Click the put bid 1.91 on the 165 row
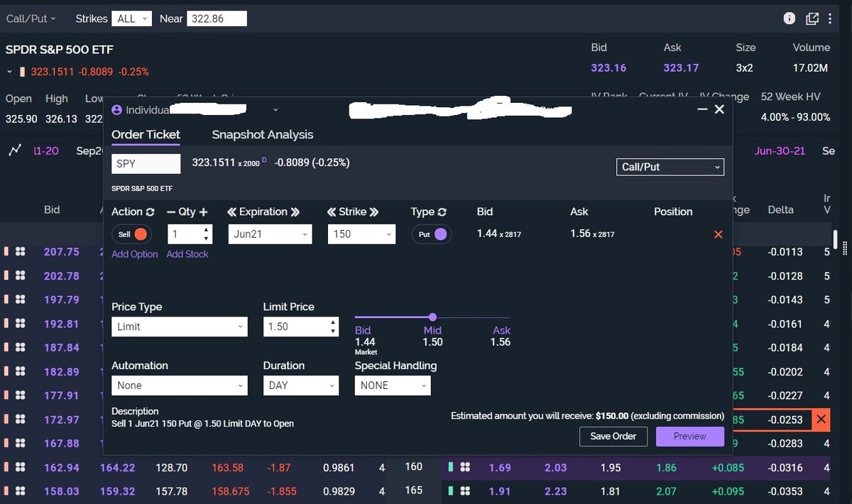 tap(500, 491)
